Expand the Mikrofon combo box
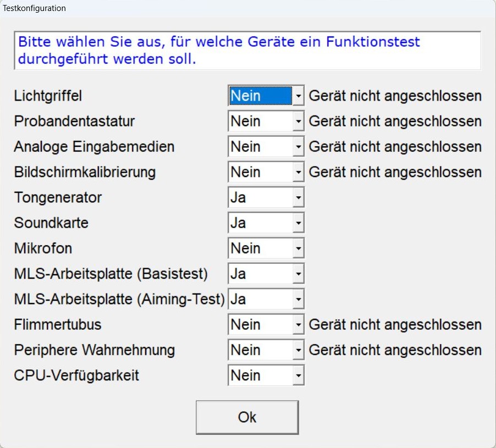This screenshot has height=448, width=496. [x=298, y=248]
